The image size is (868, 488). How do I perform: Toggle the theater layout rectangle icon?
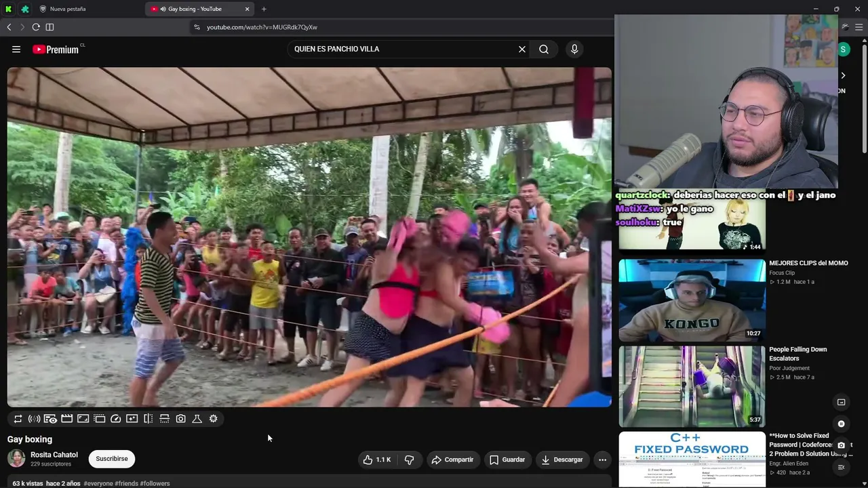click(x=99, y=419)
